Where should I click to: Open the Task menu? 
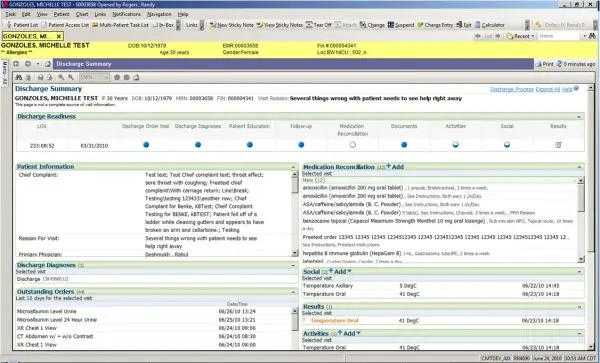[10, 14]
